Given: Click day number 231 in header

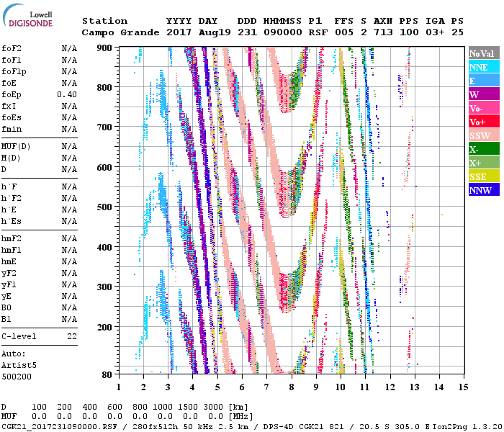Looking at the screenshot, I should (247, 32).
